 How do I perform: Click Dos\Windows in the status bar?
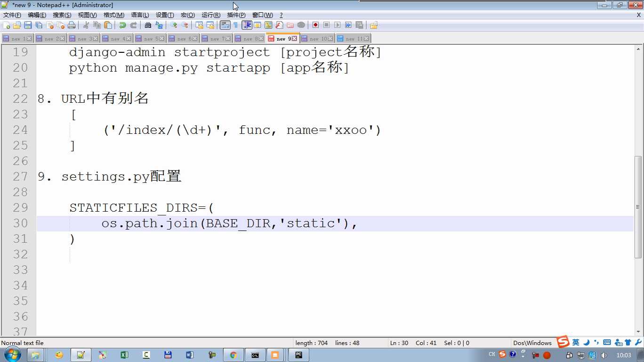(x=532, y=343)
